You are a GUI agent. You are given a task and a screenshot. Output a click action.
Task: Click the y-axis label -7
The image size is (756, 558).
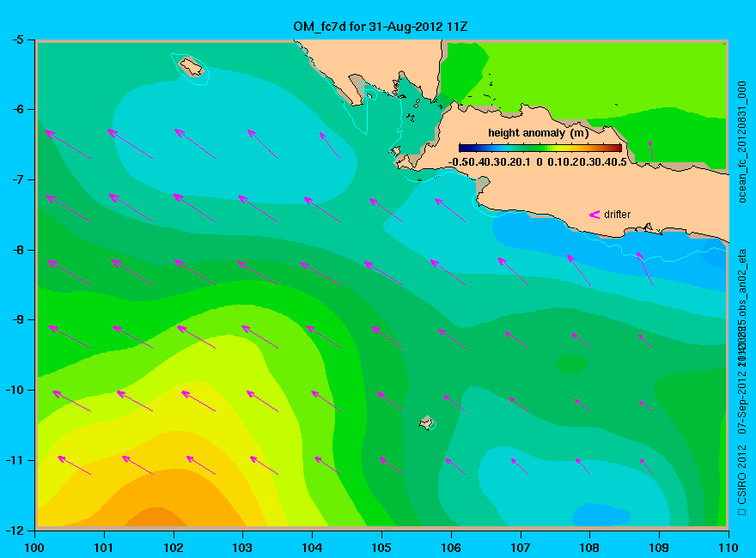point(18,179)
